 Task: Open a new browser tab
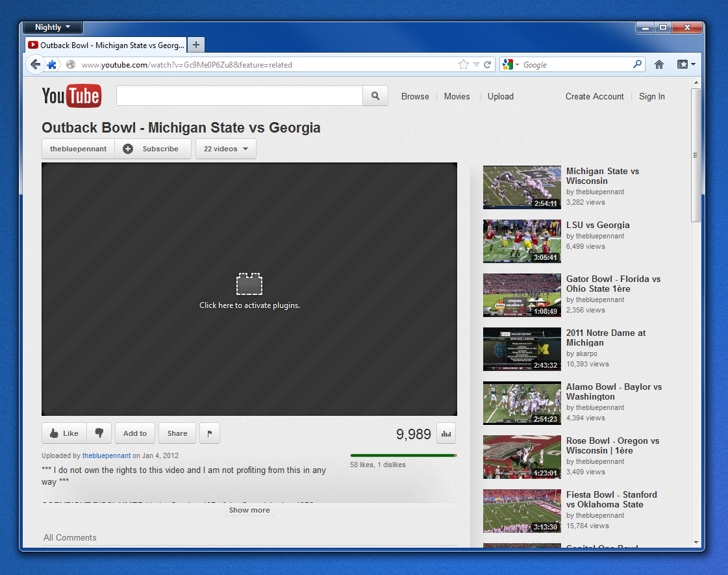coord(196,45)
